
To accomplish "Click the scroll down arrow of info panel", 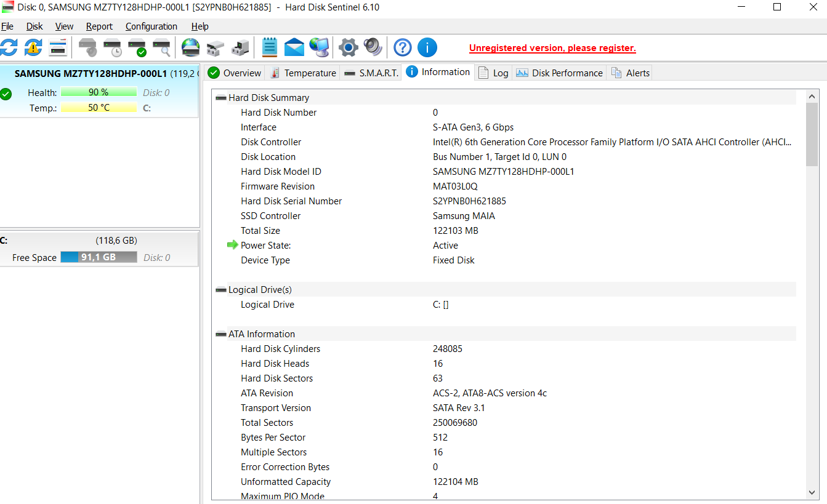I will (x=812, y=492).
